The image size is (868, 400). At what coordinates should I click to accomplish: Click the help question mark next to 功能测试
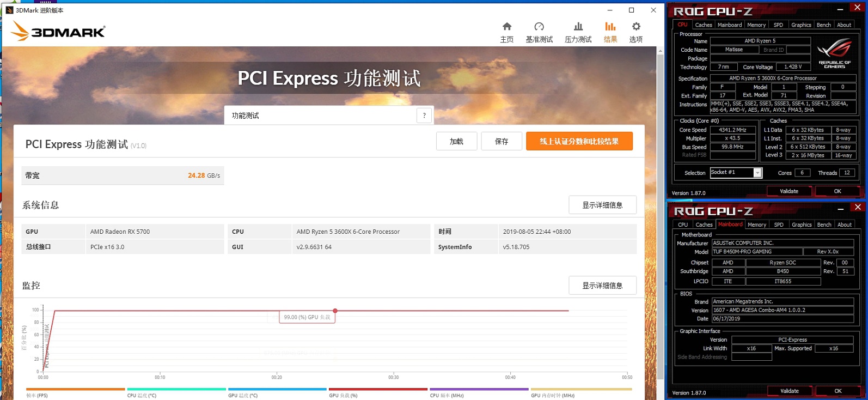coord(424,116)
